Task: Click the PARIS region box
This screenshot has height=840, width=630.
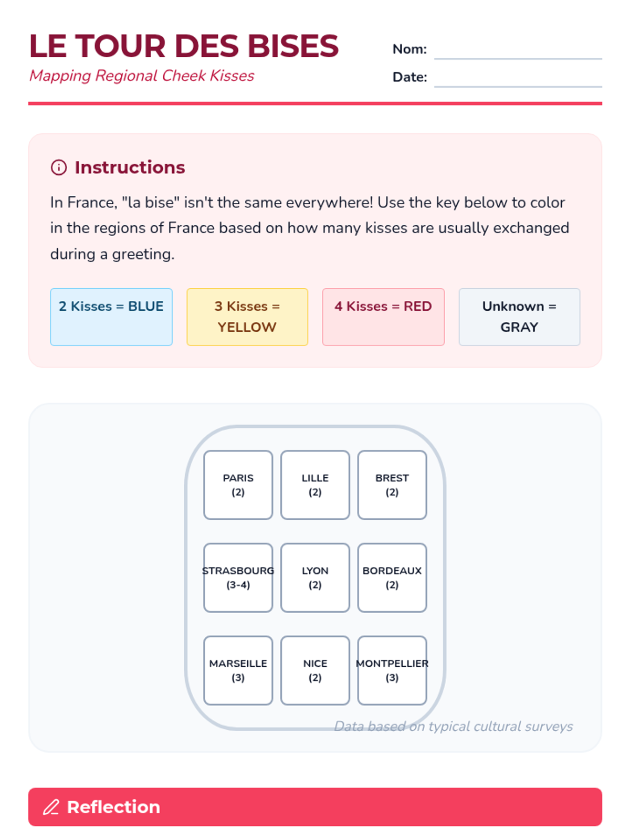Action: point(238,485)
